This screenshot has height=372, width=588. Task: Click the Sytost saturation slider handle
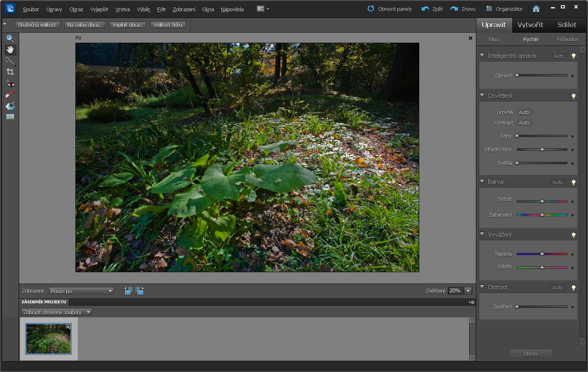(542, 201)
